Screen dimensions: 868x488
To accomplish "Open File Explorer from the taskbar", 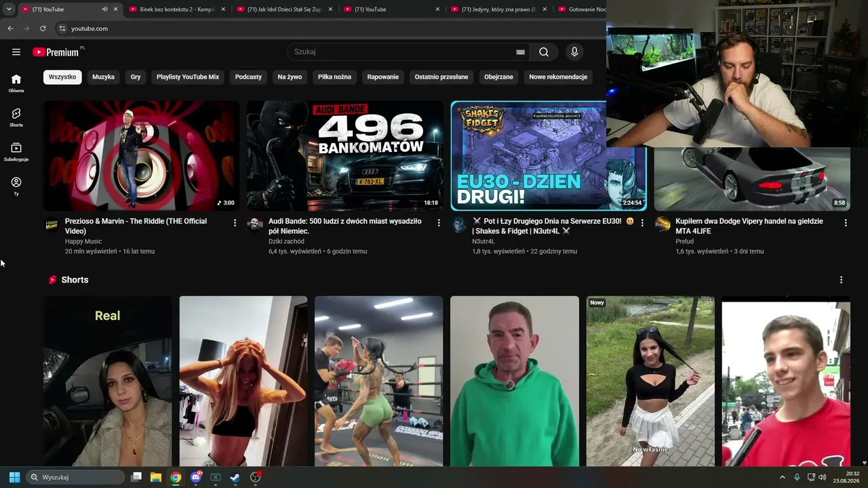I will pos(156,477).
